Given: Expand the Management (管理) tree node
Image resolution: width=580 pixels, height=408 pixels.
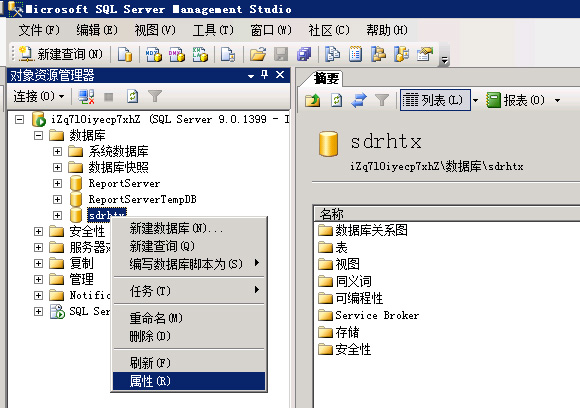Looking at the screenshot, I should coord(38,279).
